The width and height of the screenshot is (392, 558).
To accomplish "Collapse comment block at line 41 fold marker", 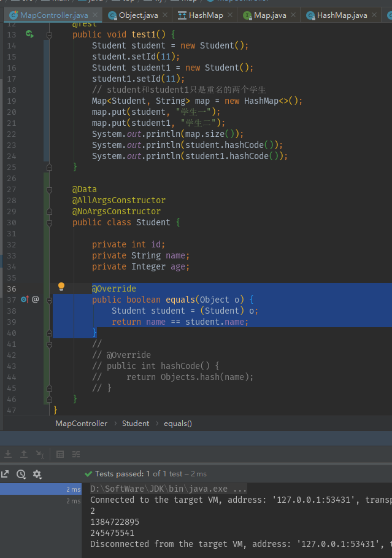I will 50,344.
